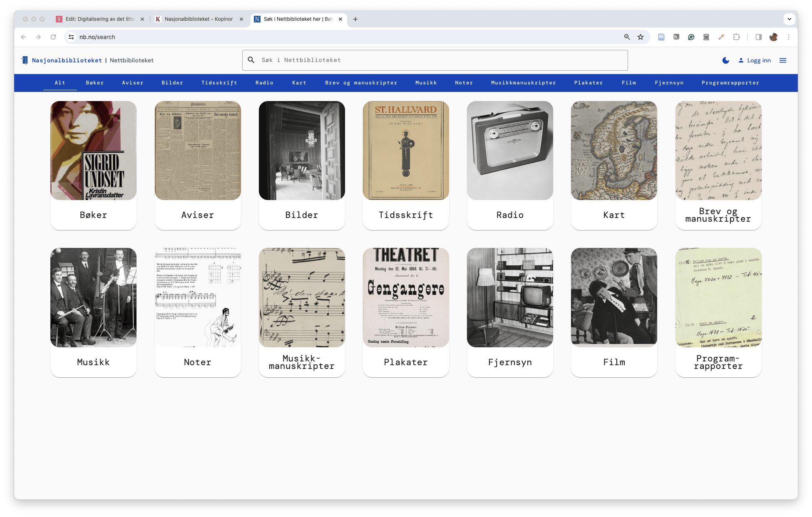Switch to the Nasjonalbiblioteket - Kopinor browser tab
This screenshot has width=812, height=517.
[199, 19]
